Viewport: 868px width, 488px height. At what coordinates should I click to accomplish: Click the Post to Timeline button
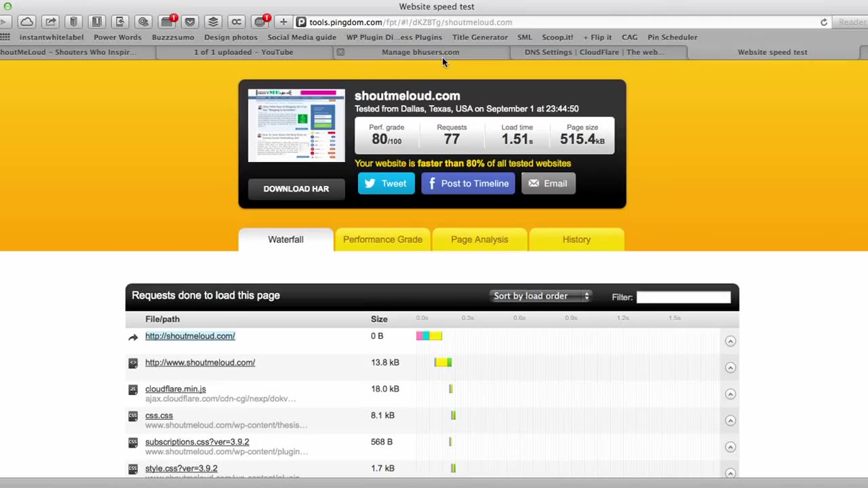pyautogui.click(x=468, y=184)
